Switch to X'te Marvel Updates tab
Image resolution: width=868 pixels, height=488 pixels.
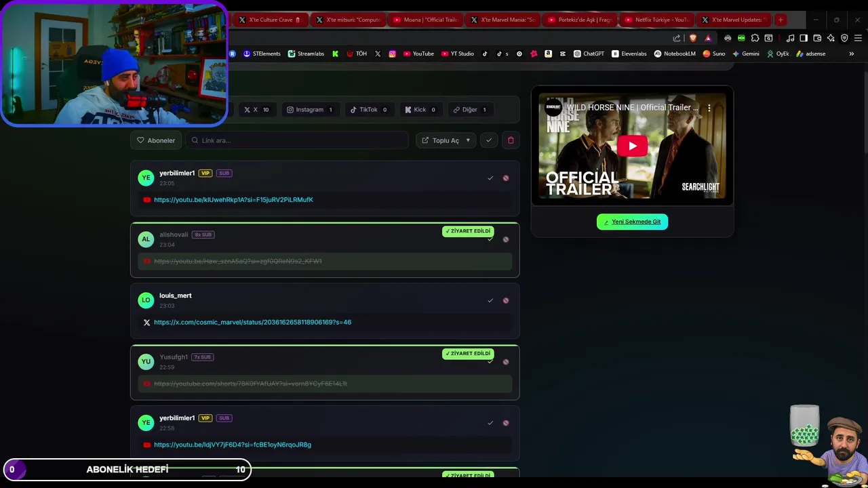pos(734,20)
